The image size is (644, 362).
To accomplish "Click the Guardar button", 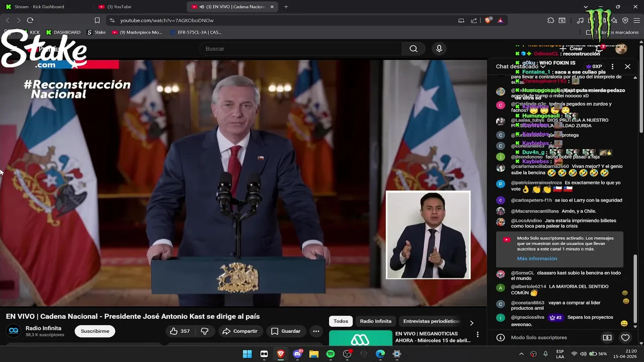I will (286, 331).
